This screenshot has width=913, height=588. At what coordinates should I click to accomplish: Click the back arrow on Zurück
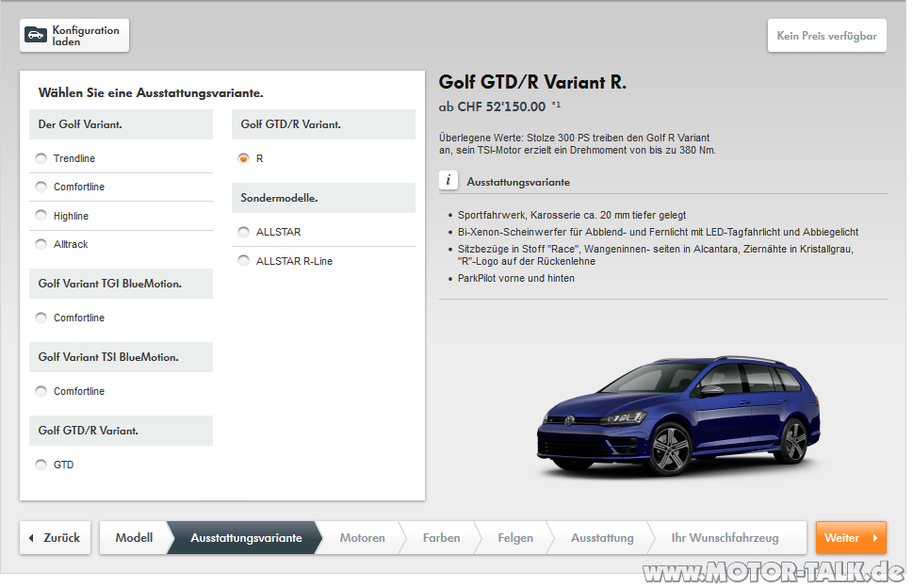pos(32,538)
